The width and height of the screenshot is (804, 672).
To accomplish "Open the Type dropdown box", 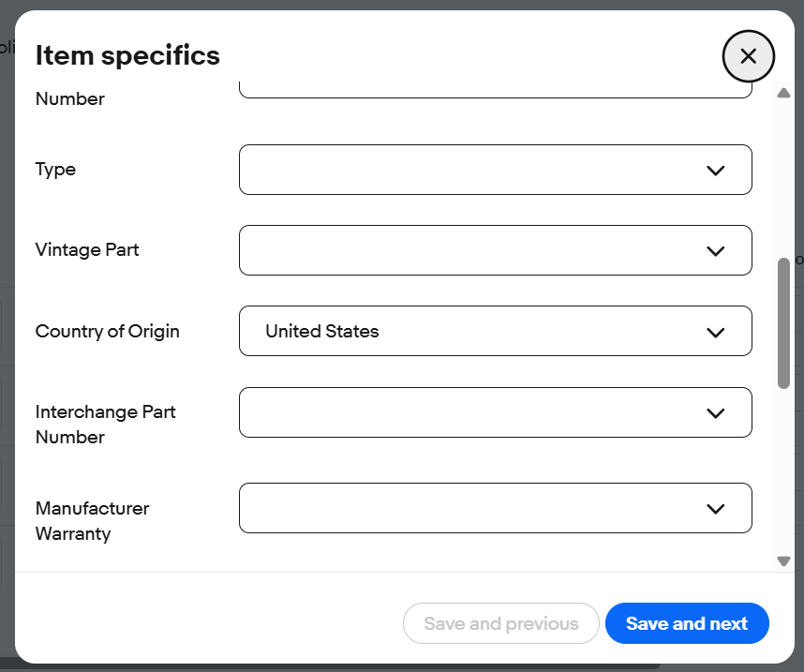I will pyautogui.click(x=469, y=170).
